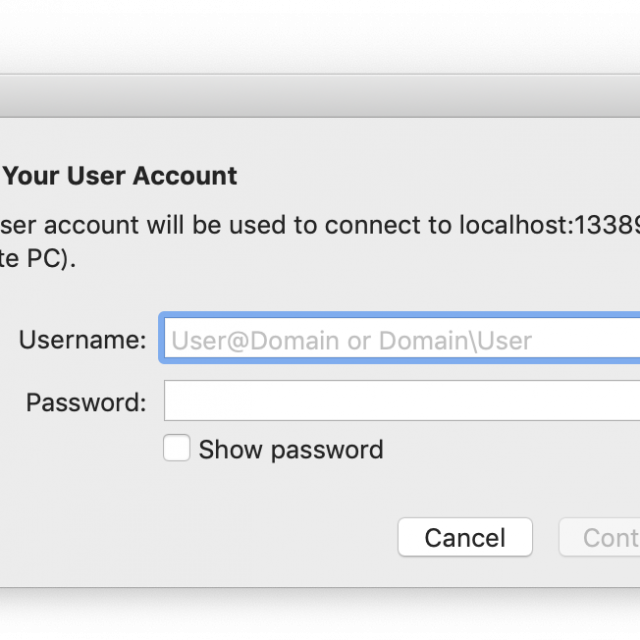Click the word "Account" in the heading
The height and width of the screenshot is (640, 640).
pos(186,176)
